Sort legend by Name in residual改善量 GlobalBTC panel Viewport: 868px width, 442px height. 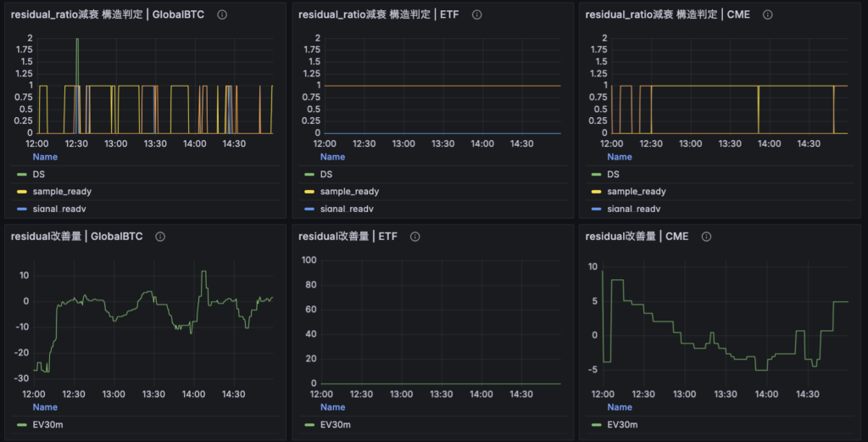pos(45,407)
